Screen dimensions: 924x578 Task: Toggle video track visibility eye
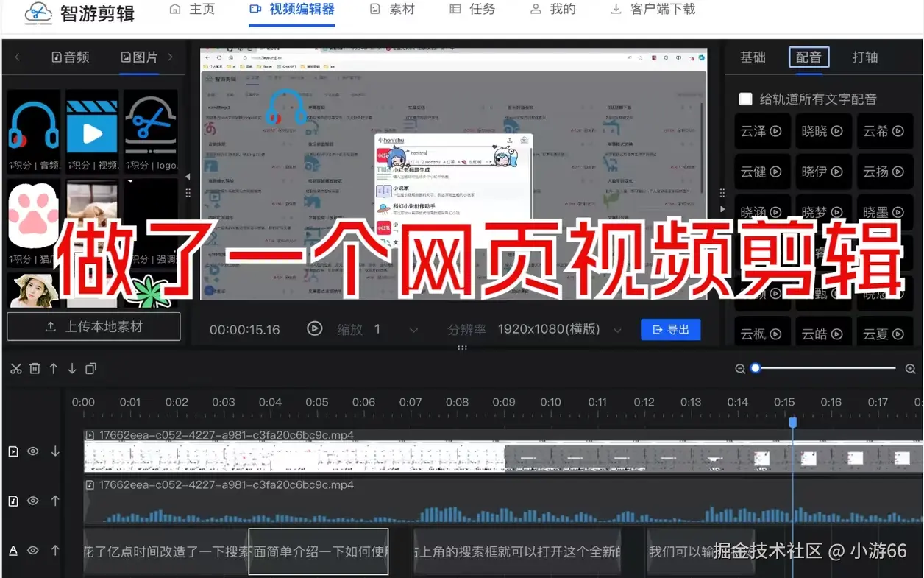(33, 451)
